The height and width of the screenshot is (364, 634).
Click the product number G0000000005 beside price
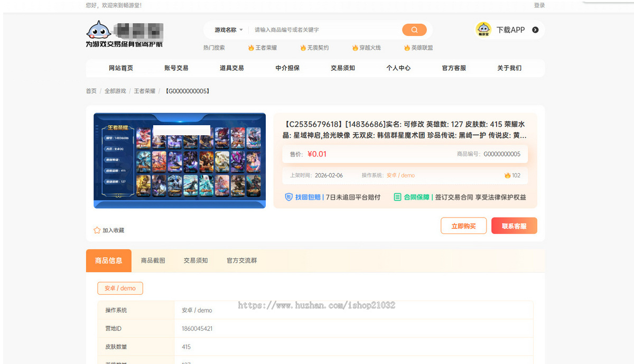tap(502, 154)
